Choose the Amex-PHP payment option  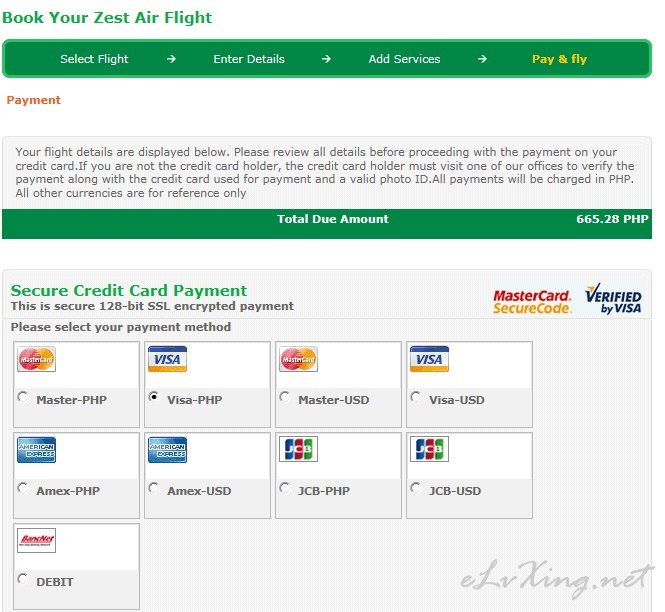click(x=22, y=488)
